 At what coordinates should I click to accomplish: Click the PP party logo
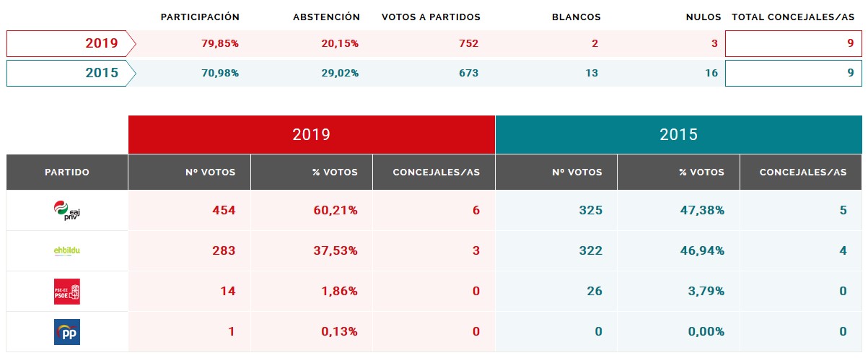pos(67,332)
